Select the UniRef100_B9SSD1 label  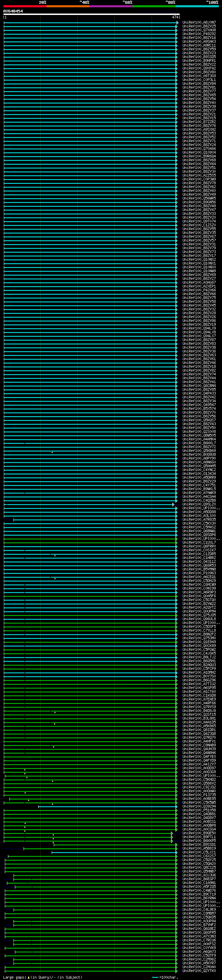point(199,844)
